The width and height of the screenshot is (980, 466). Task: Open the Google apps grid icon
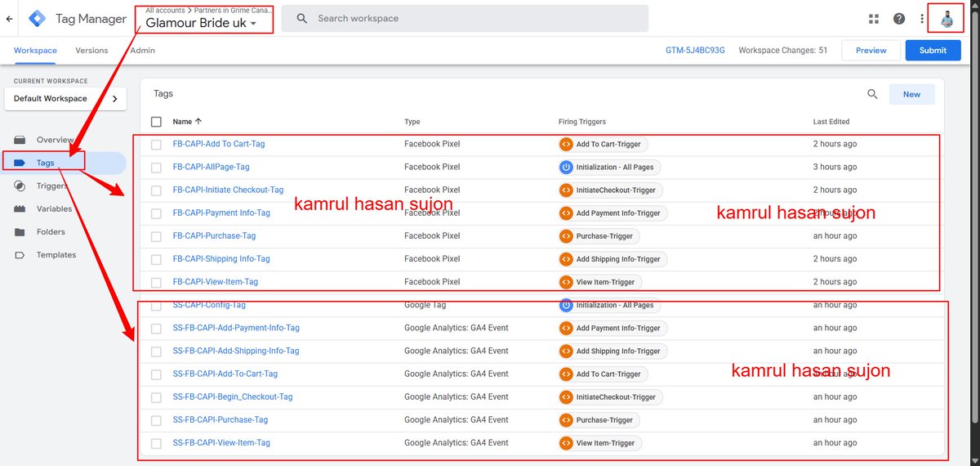(874, 19)
